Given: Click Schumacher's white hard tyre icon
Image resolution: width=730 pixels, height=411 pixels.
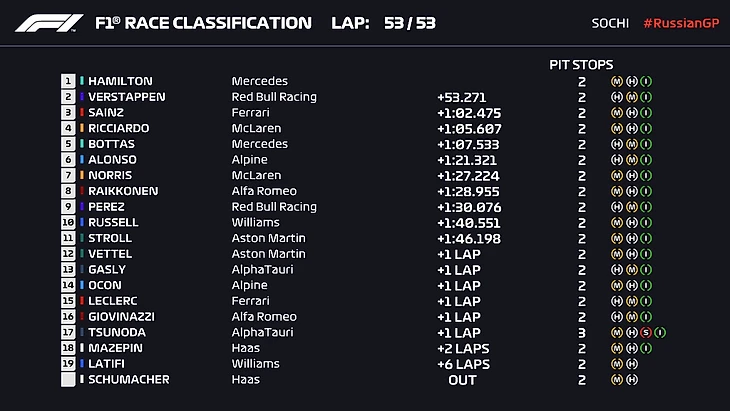Looking at the screenshot, I should 632,380.
